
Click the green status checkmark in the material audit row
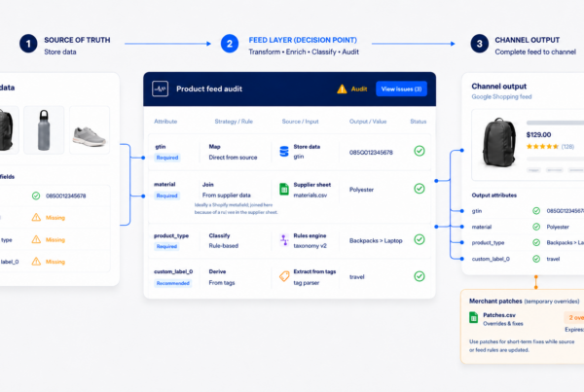[420, 189]
